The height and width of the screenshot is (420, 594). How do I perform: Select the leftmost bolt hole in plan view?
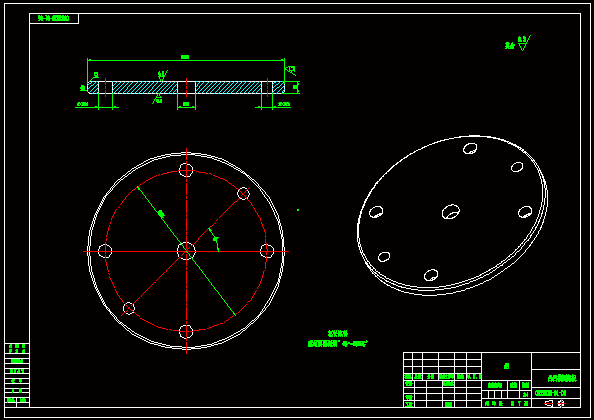[x=105, y=251]
